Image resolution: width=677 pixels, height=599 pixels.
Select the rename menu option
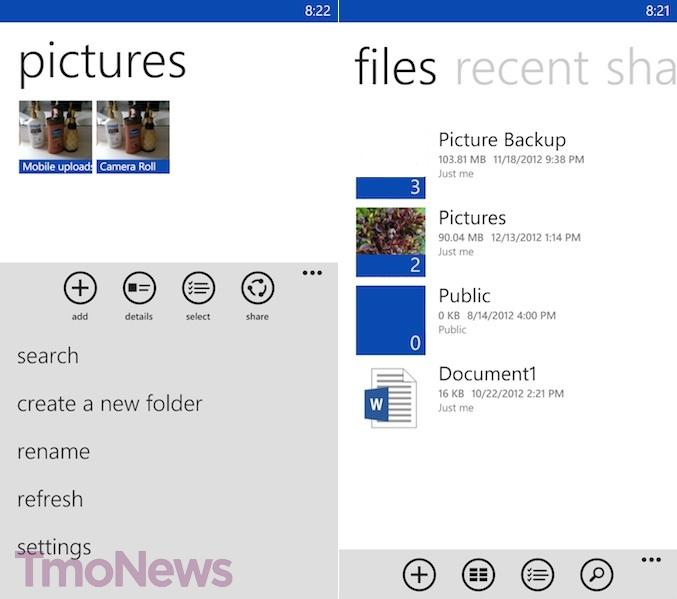coord(54,452)
